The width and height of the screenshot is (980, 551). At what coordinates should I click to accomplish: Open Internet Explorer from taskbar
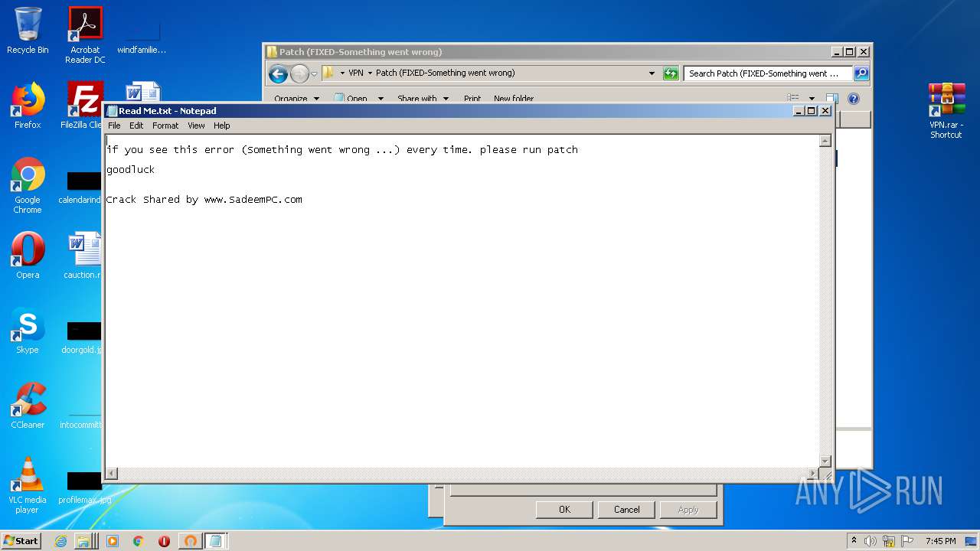click(x=61, y=541)
